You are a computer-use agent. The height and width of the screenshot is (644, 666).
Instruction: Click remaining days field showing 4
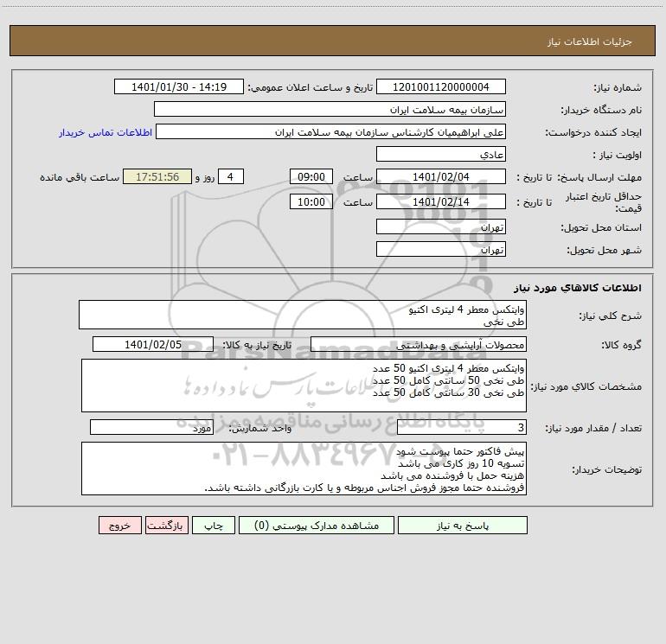coord(231,176)
